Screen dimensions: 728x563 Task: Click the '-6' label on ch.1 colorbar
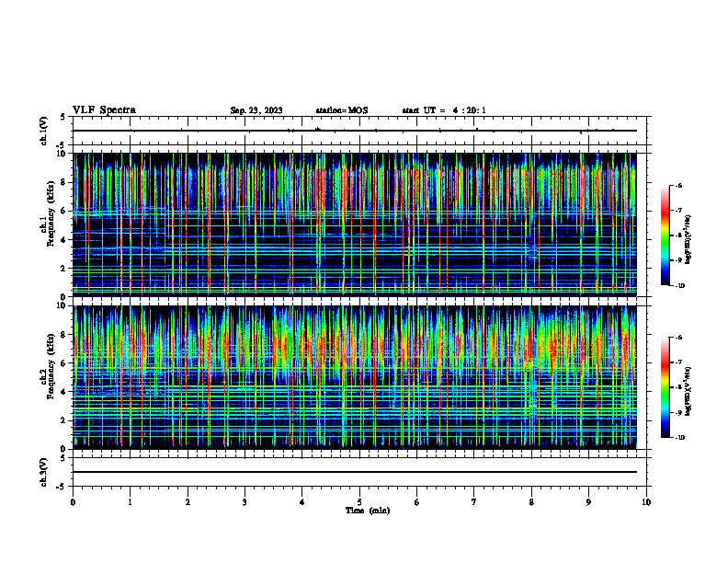pos(678,186)
